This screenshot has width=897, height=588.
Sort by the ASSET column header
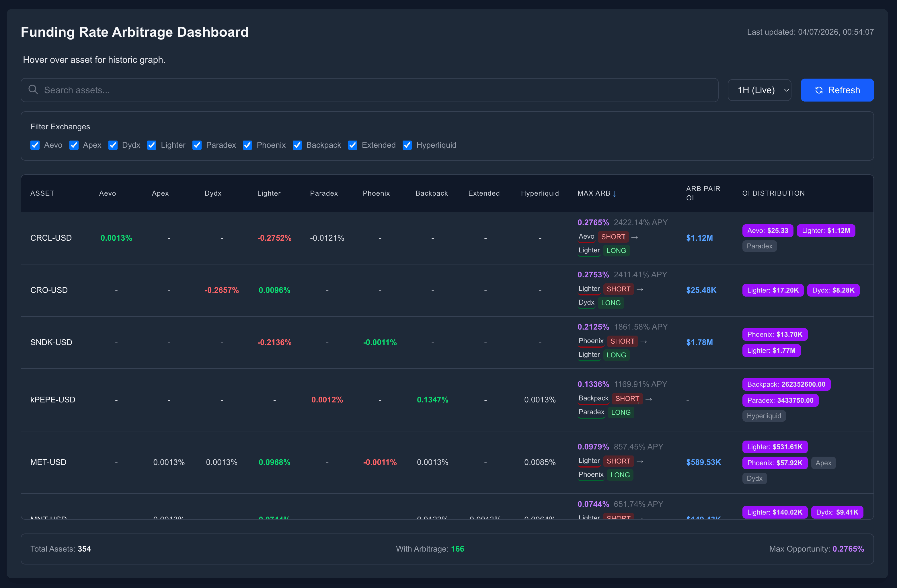[42, 193]
